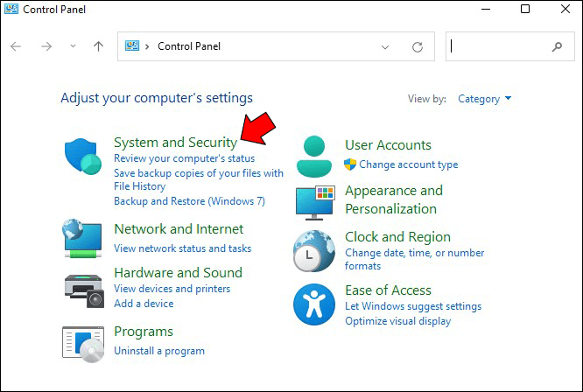The image size is (583, 392).
Task: Click the breadcrumb chevron before Control Panel
Action: [147, 46]
